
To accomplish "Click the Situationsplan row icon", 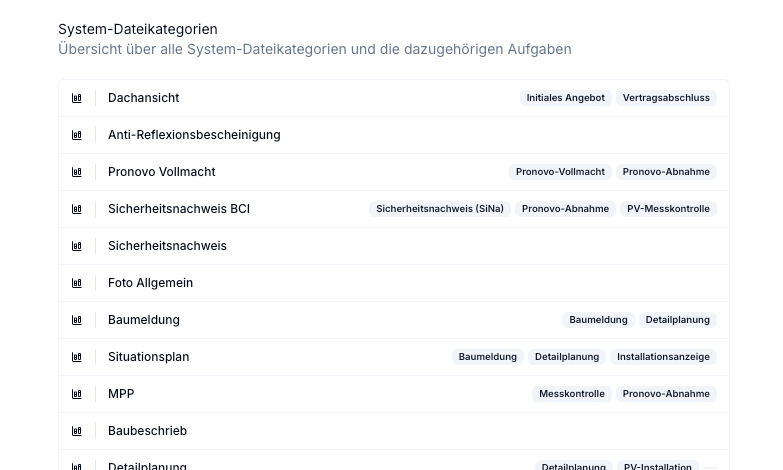I will coord(76,357).
